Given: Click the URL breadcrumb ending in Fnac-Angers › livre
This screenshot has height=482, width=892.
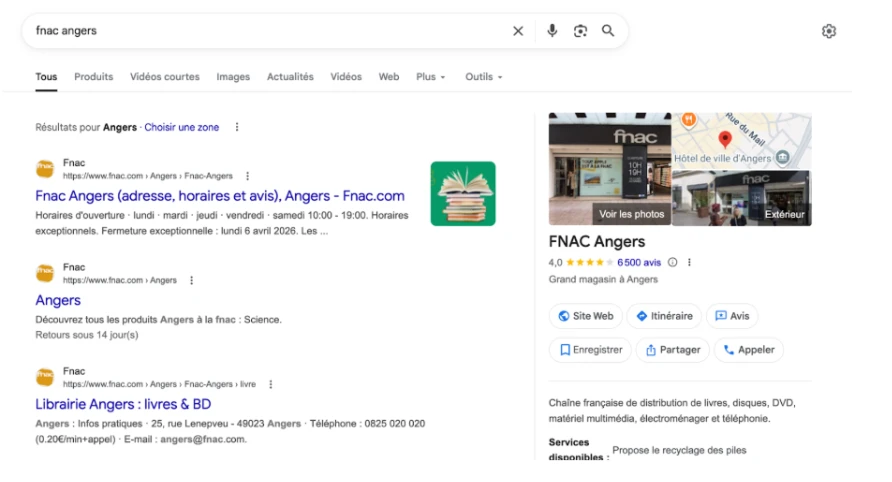Looking at the screenshot, I should (159, 384).
